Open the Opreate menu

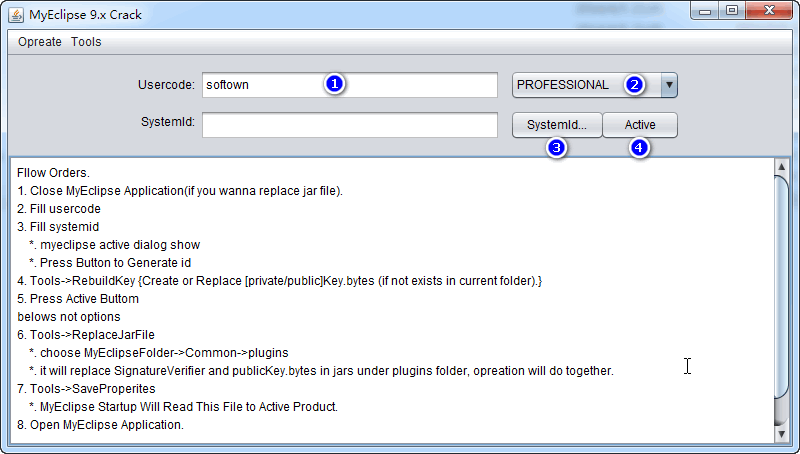click(40, 42)
